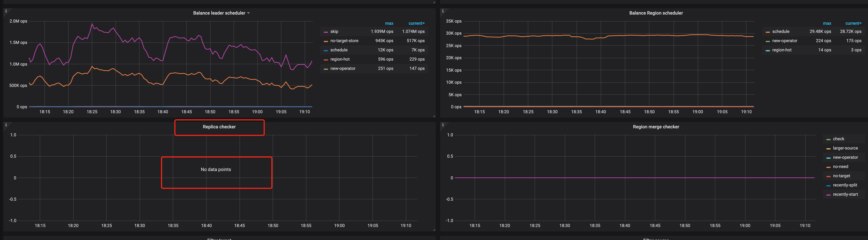Sort Balance Region legend by current column
This screenshot has width=868, height=240.
click(x=853, y=24)
